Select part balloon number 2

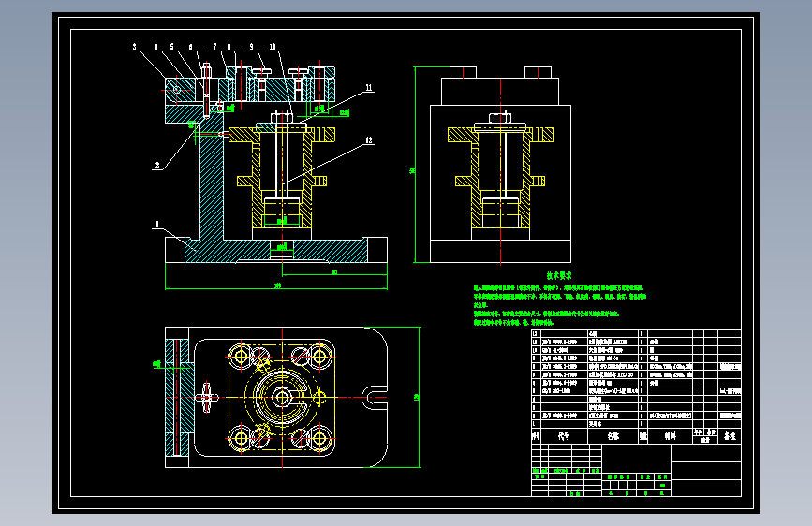tap(157, 166)
